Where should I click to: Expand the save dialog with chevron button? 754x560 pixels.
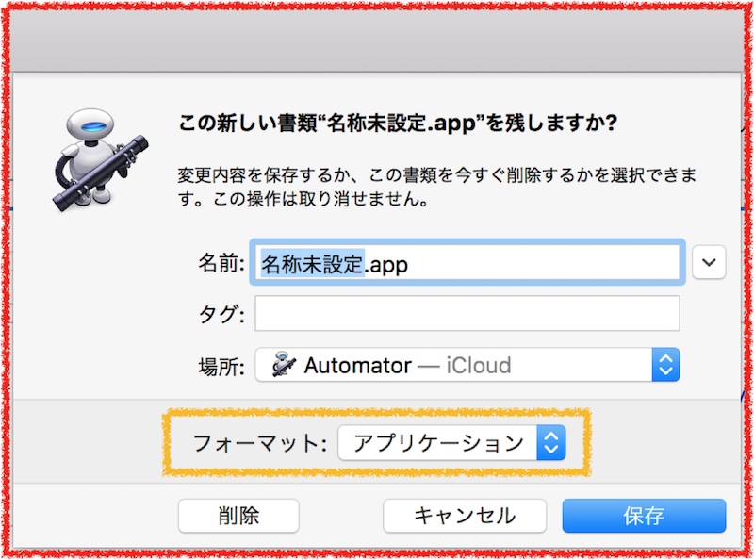pos(709,262)
